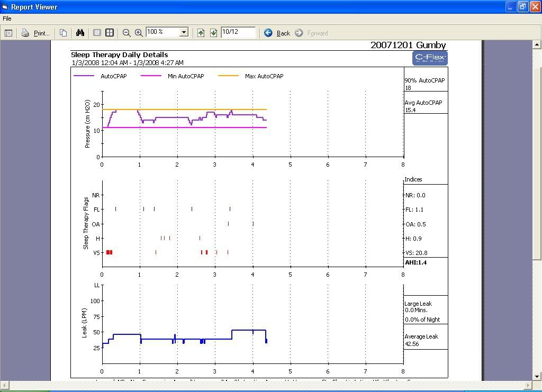Viewport: 542px width, 392px height.
Task: Click the 'VS: 20.8' index value
Action: [x=417, y=253]
